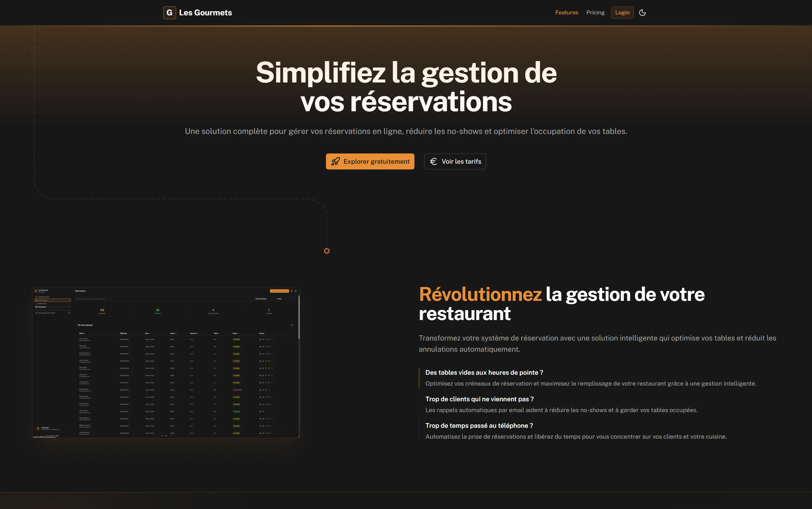Click the 'Explorer gratuitement' button
Viewport: 812px width, 509px height.
[x=370, y=161]
